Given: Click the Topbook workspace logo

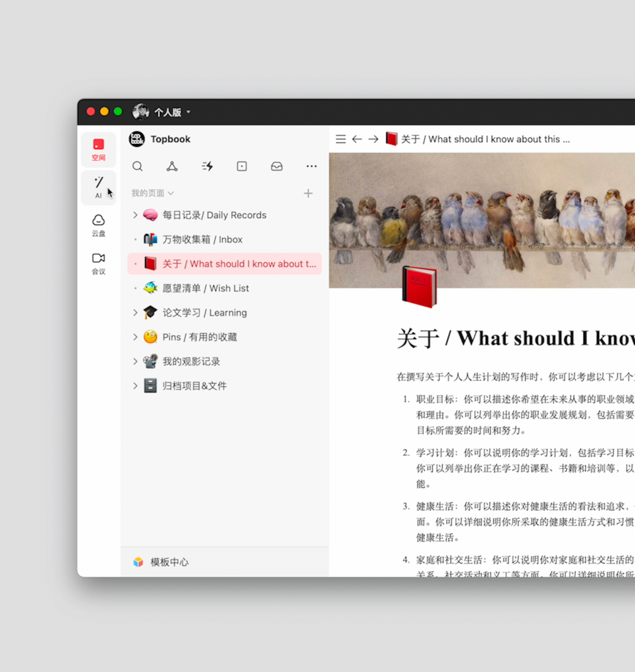Looking at the screenshot, I should tap(137, 139).
